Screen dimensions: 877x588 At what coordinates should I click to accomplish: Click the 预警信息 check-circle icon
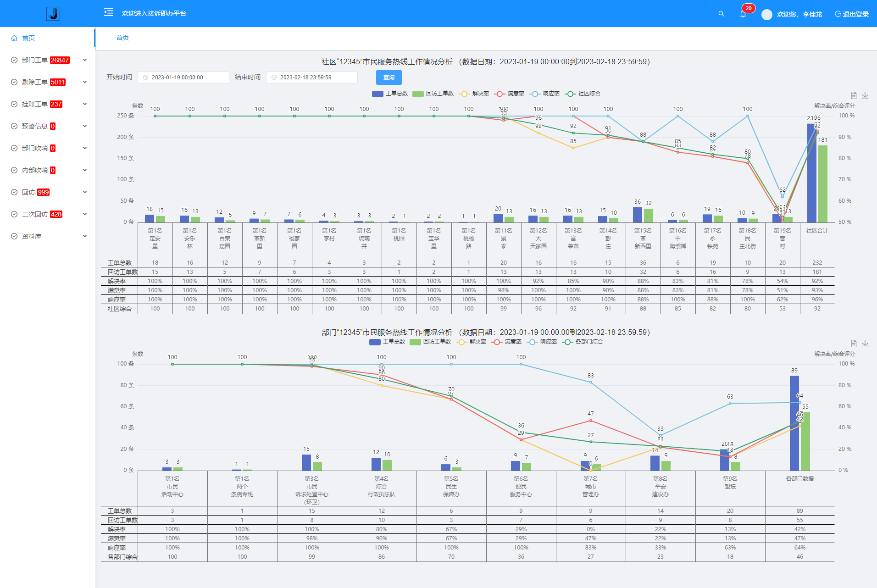(x=14, y=126)
